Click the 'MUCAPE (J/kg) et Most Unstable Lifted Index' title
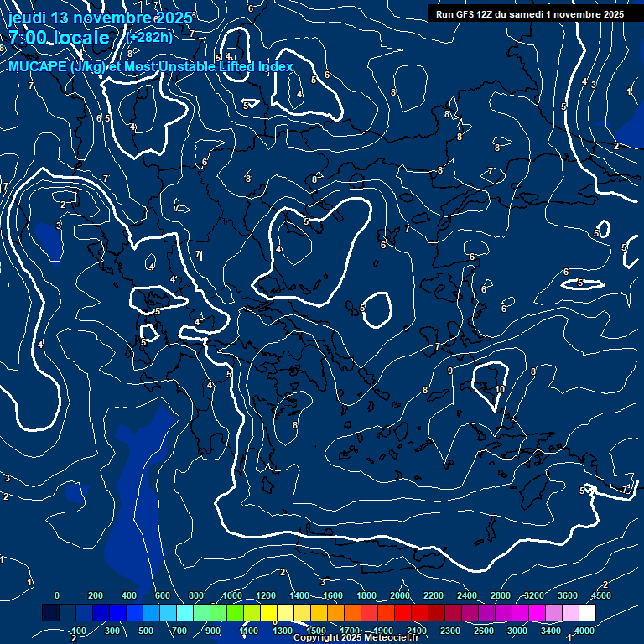644x644 pixels. [x=151, y=66]
